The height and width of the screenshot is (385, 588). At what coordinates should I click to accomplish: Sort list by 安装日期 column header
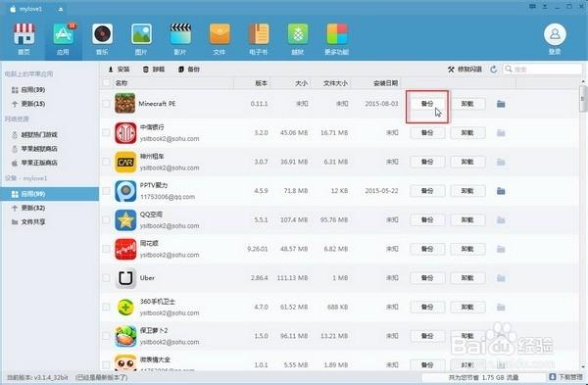[385, 83]
